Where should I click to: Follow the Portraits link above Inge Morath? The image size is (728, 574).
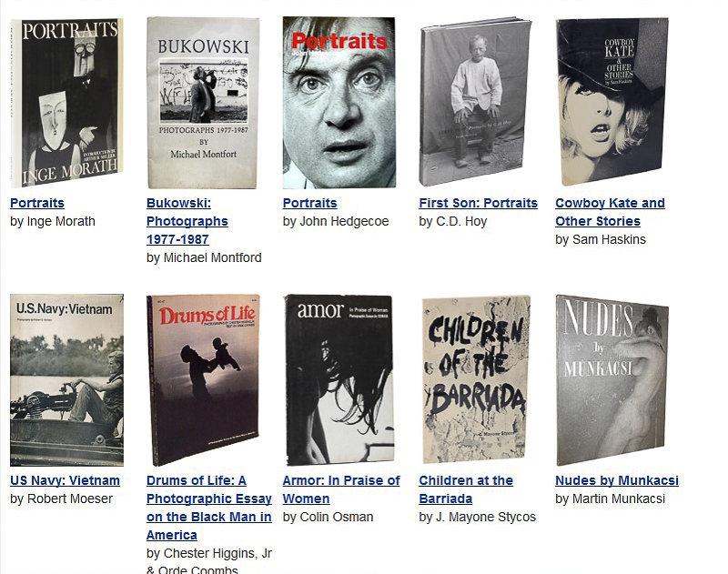coord(37,203)
